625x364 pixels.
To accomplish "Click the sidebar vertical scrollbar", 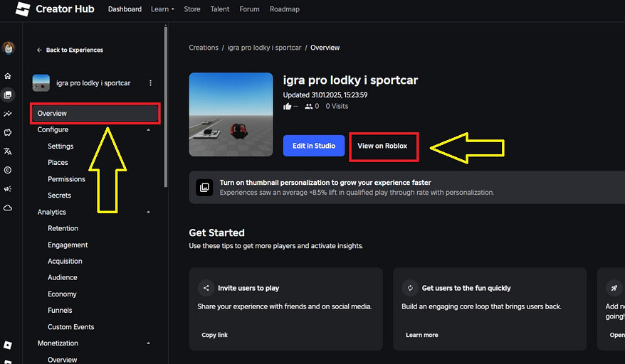I will pyautogui.click(x=166, y=107).
